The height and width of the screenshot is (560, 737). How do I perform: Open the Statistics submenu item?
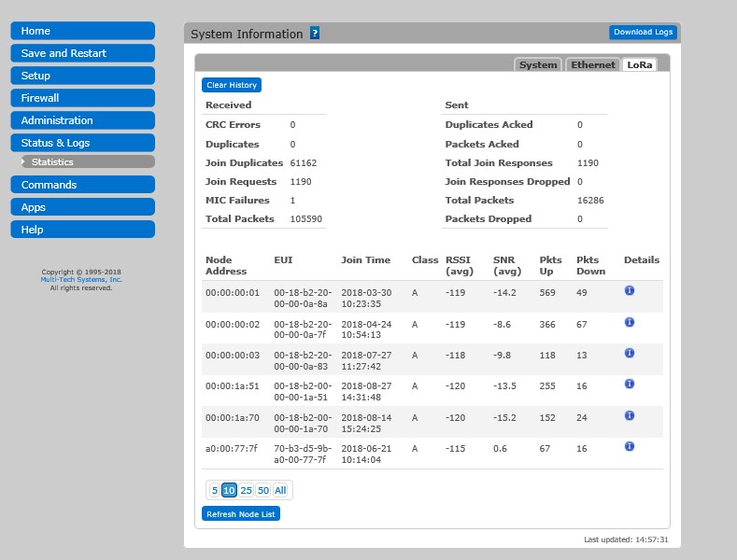click(87, 162)
